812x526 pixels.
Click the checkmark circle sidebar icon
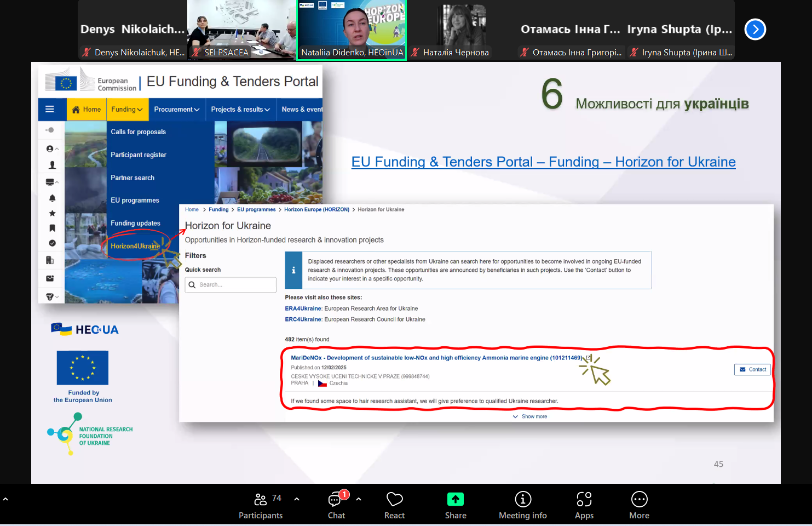tap(52, 243)
